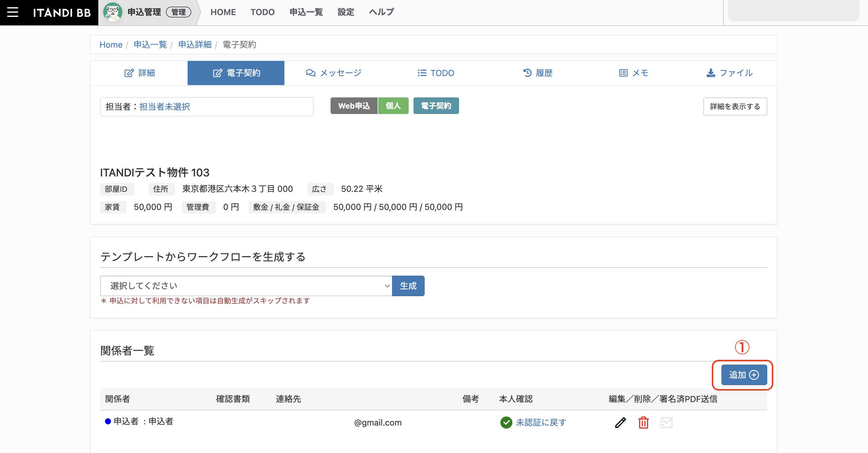Click the 追加 button

(744, 375)
